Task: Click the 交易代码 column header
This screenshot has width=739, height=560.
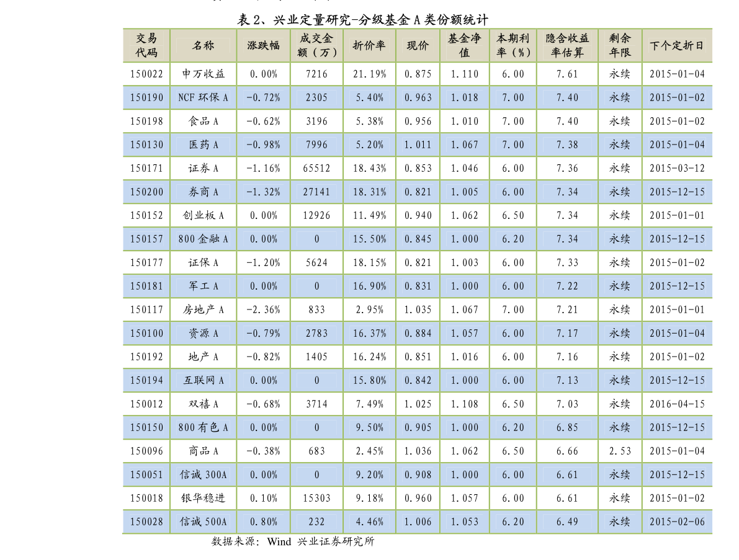Action: pos(146,45)
